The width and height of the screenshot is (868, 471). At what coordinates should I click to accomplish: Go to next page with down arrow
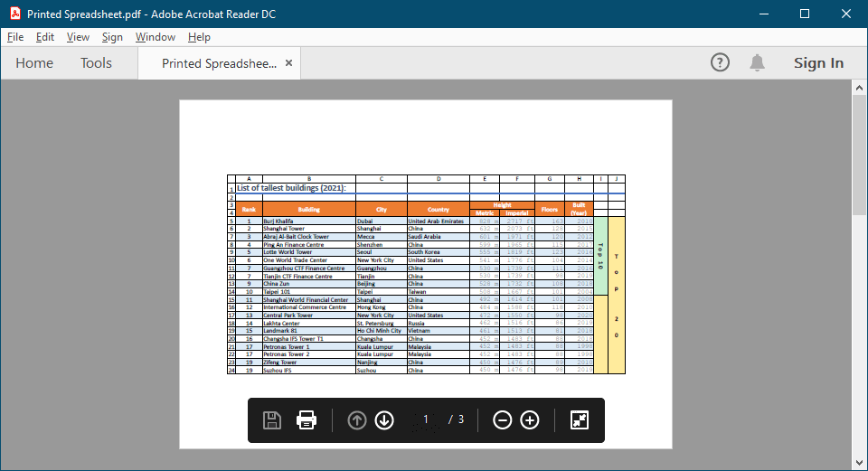point(384,420)
